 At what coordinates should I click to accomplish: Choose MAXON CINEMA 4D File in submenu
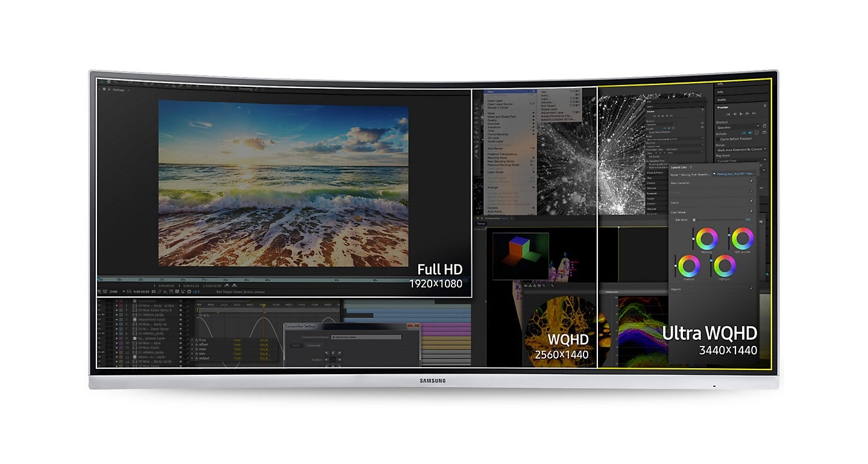coord(561,120)
